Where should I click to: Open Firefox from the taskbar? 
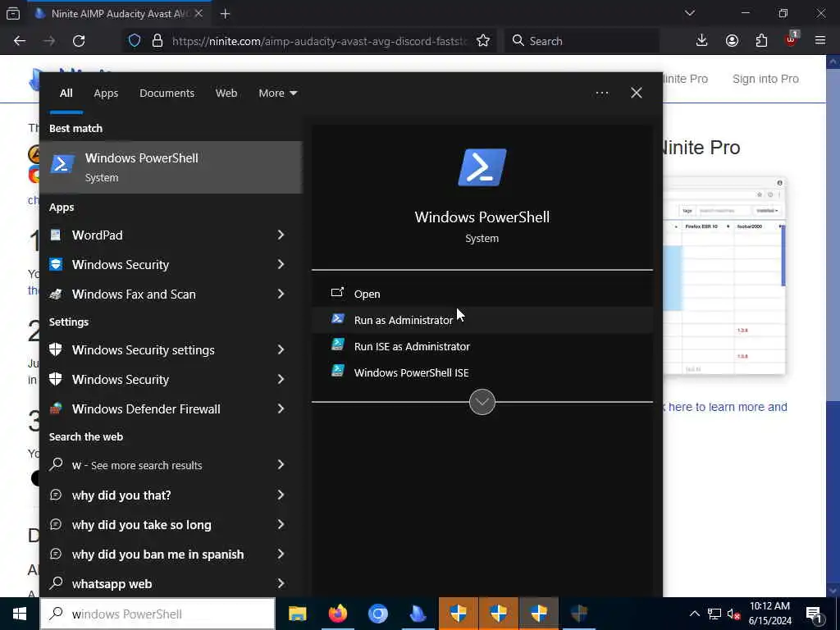pos(337,614)
